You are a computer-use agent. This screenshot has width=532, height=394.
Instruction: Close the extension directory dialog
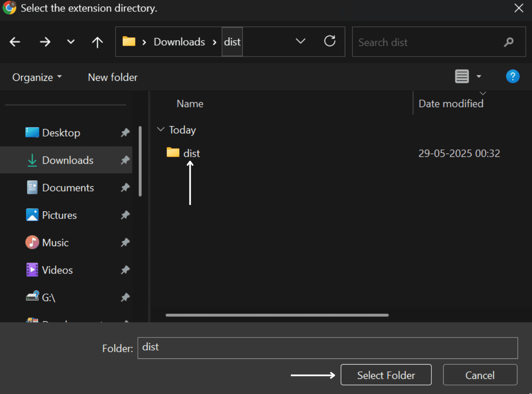pyautogui.click(x=519, y=8)
